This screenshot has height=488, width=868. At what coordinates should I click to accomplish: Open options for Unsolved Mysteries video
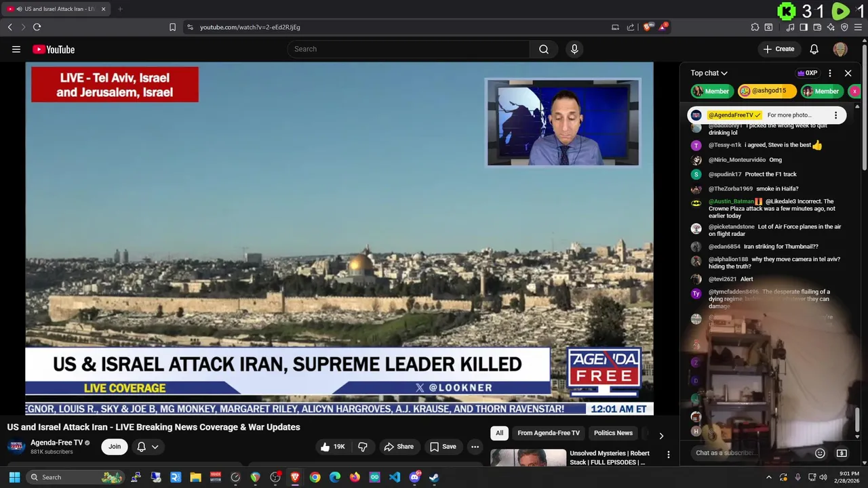[668, 455]
